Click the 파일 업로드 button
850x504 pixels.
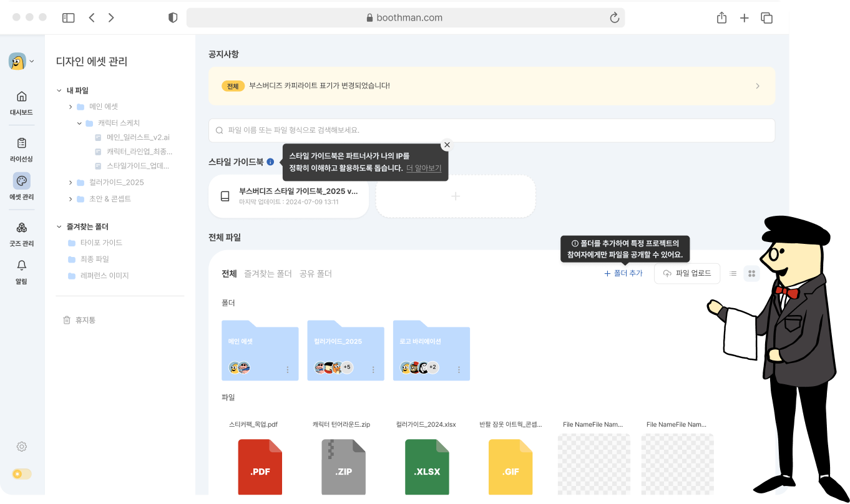point(686,273)
